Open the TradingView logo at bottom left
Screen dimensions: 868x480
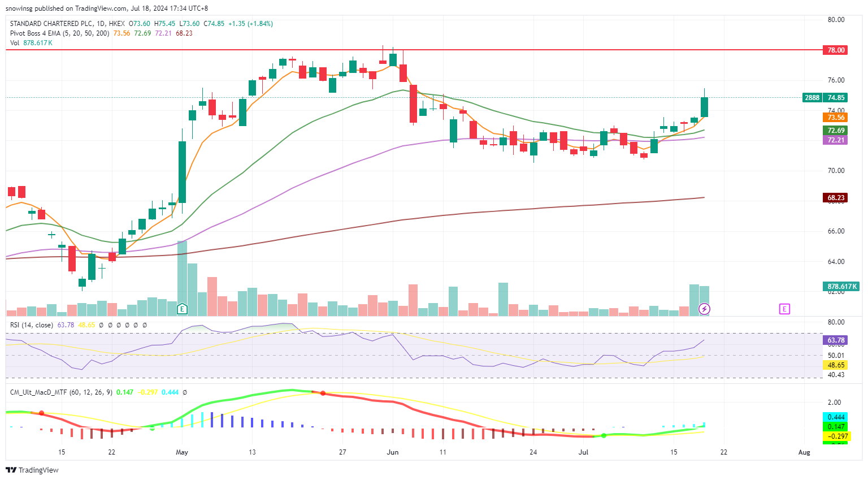point(32,470)
